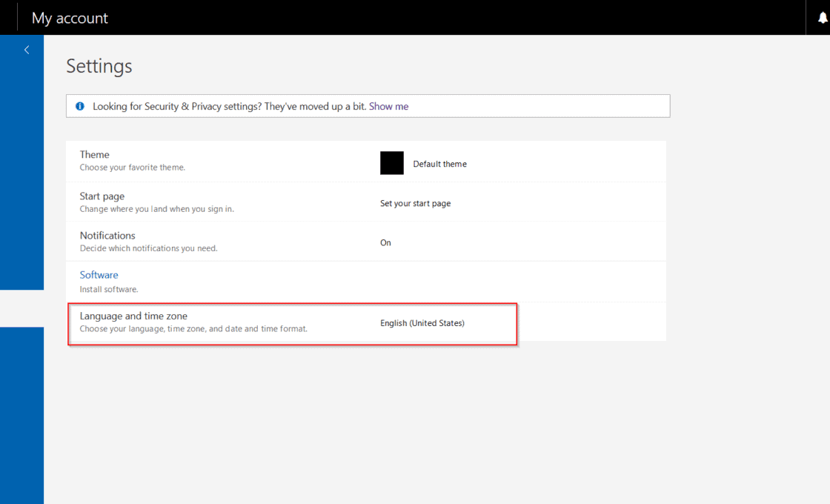The height and width of the screenshot is (504, 830).
Task: Open the Notifications setting title
Action: tap(107, 236)
